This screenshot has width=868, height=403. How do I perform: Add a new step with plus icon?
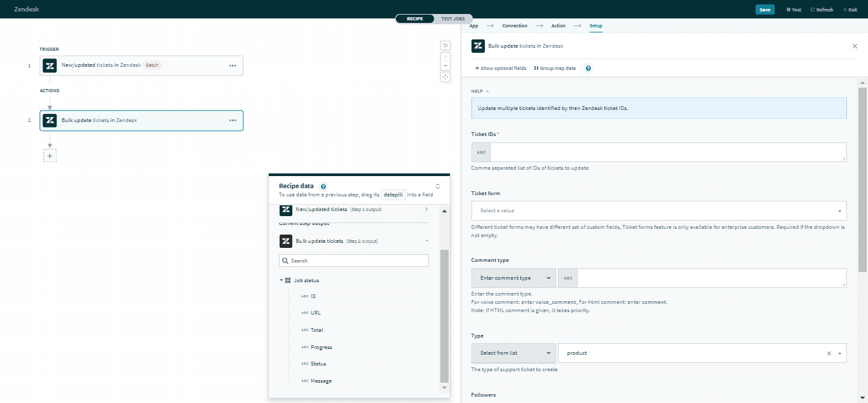(50, 155)
